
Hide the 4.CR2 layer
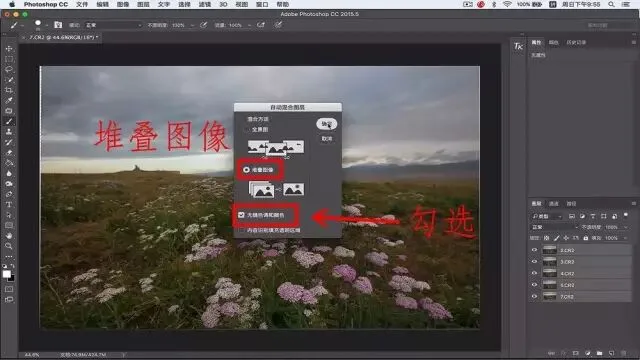pyautogui.click(x=534, y=273)
